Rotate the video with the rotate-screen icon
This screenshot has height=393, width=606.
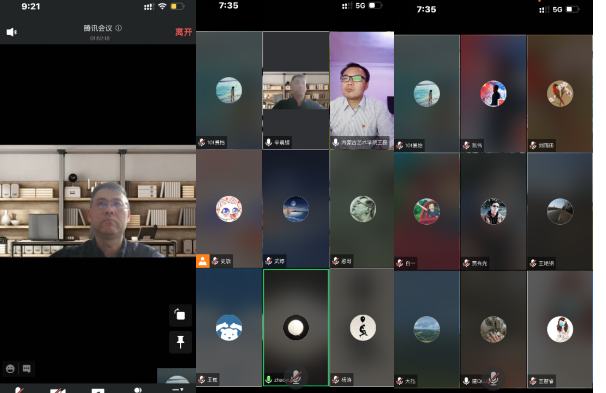pos(180,315)
